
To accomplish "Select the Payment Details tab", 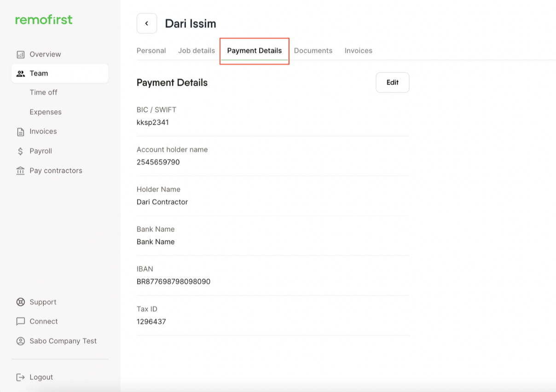I will point(255,51).
